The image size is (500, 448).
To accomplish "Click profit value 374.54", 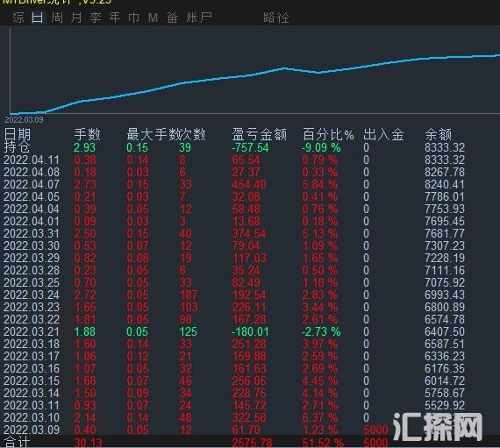I will point(249,233).
